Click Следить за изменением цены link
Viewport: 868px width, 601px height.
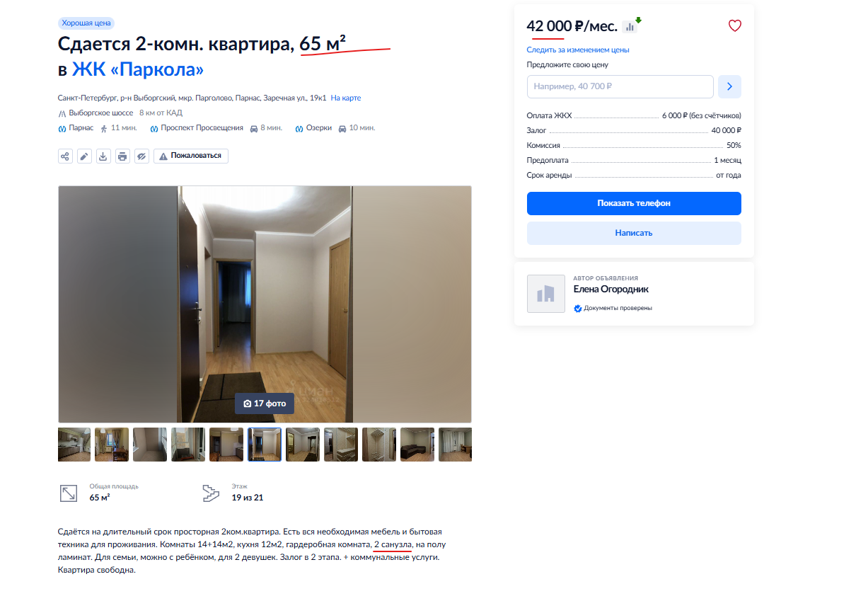[578, 50]
